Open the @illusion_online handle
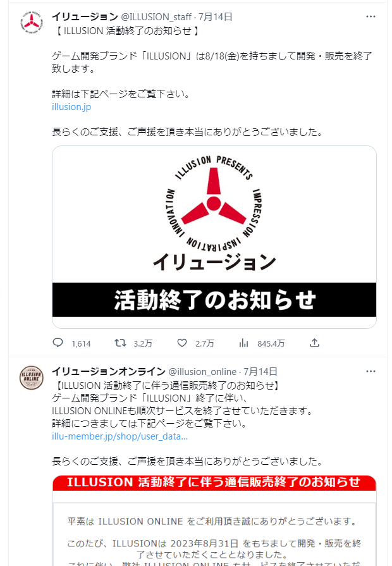The image size is (392, 566). pos(202,372)
